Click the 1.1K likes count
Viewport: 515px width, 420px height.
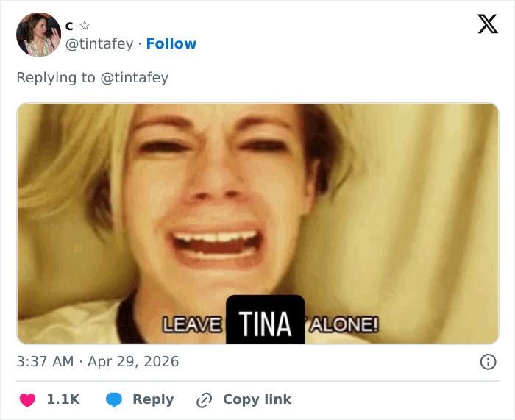pyautogui.click(x=63, y=399)
